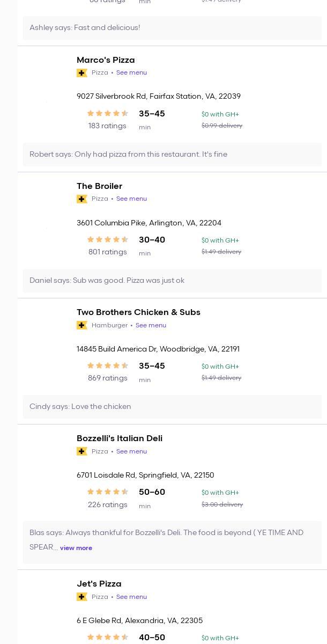Click Bozzelli's Italian Deli restaurant heading
The width and height of the screenshot is (327, 644).
(120, 438)
